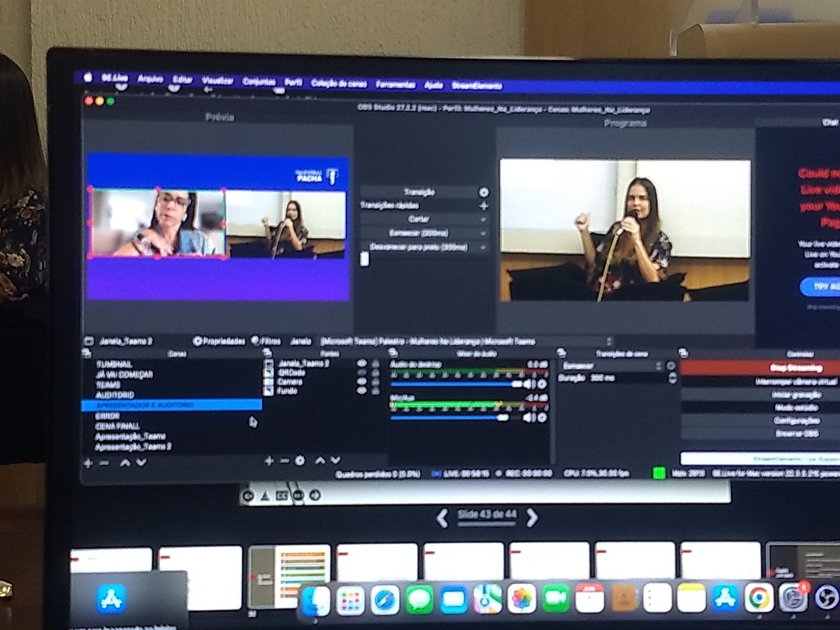Image resolution: width=840 pixels, height=630 pixels.
Task: Open the Janela window selection dropdown
Action: pyautogui.click(x=609, y=342)
